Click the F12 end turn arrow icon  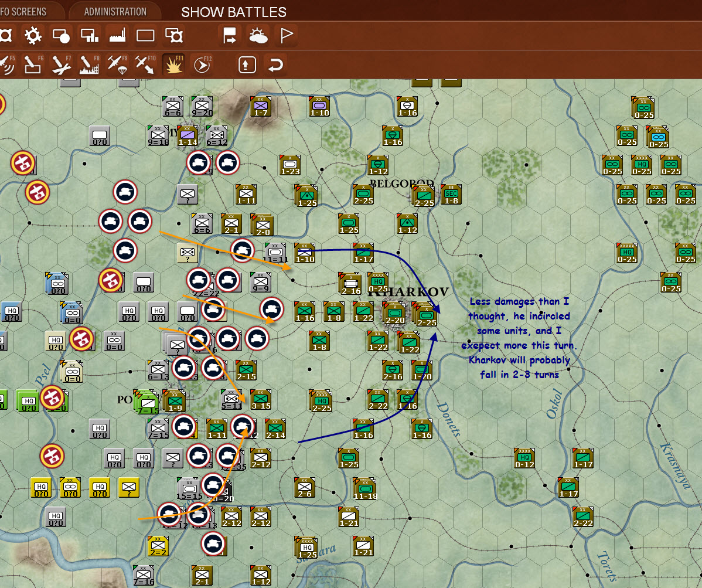pyautogui.click(x=202, y=65)
